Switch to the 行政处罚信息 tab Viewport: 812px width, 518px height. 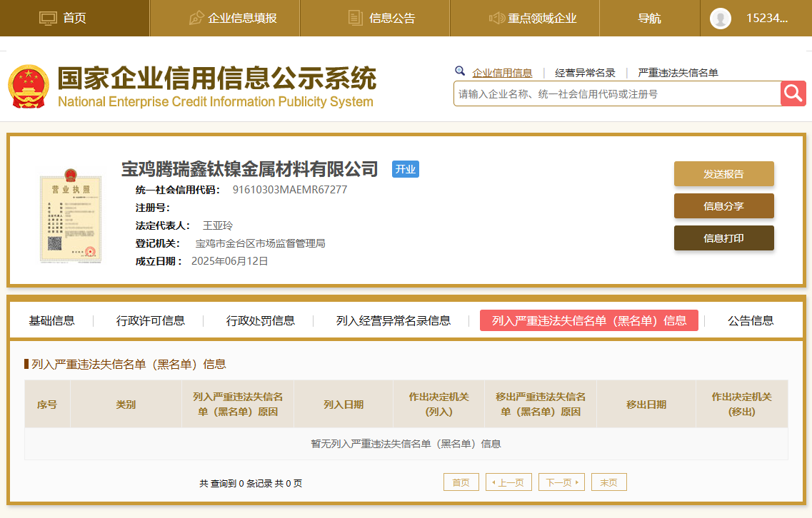(x=260, y=321)
